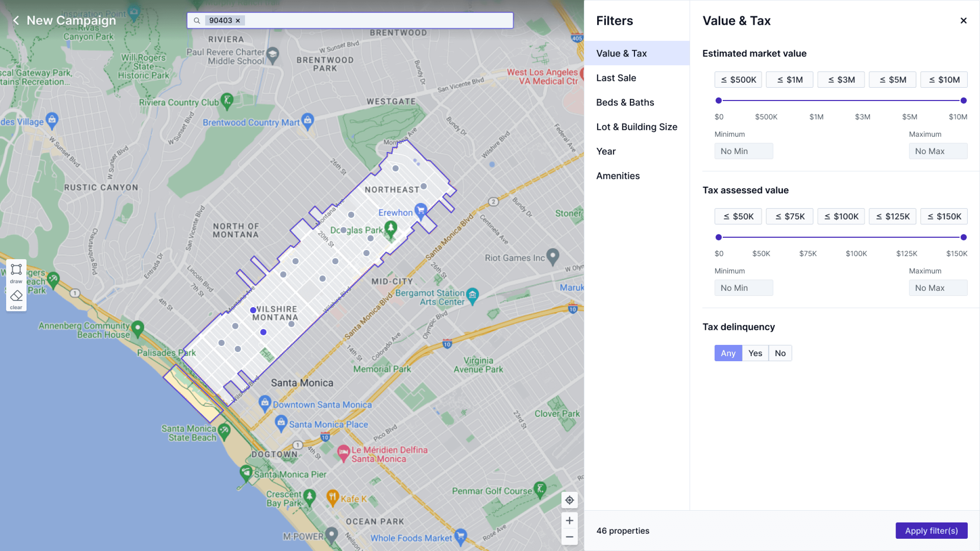The image size is (980, 551).
Task: Set tax delinquency to No
Action: (780, 353)
